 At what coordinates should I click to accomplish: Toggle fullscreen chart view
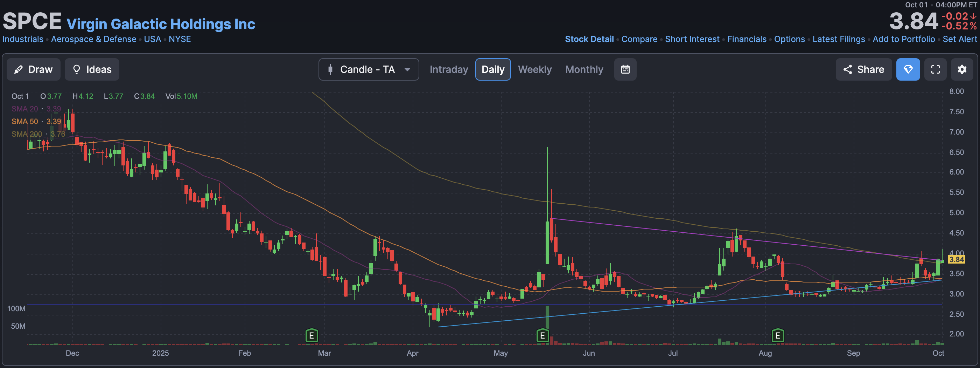935,69
